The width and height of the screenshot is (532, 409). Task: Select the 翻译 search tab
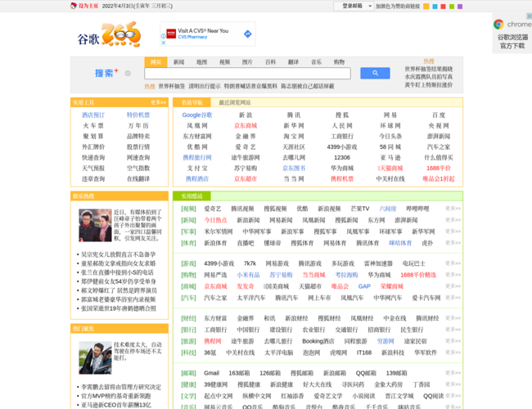293,62
